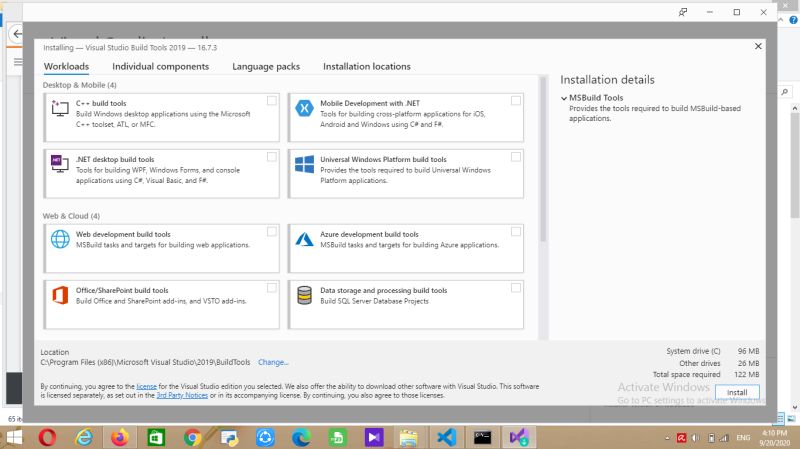
Task: Open Opera from the taskbar
Action: coord(47,437)
